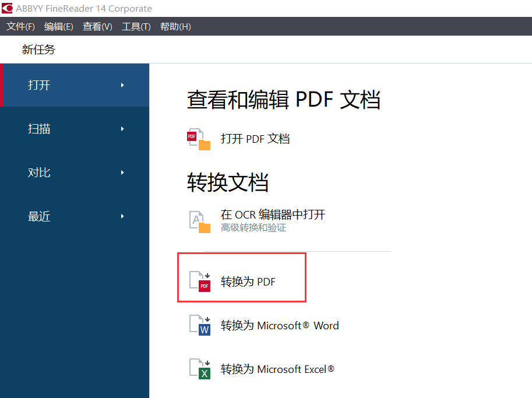Click the 打开 PDF 文档 link
The image size is (532, 398).
pyautogui.click(x=255, y=139)
